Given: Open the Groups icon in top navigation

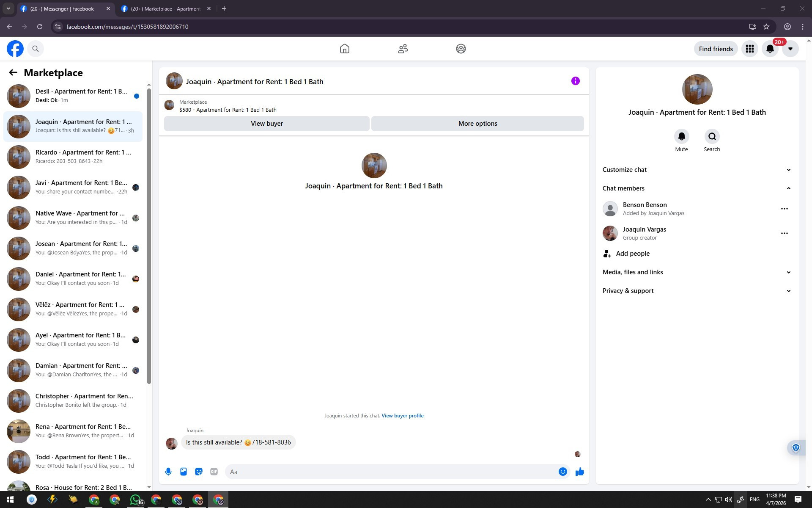Looking at the screenshot, I should [x=461, y=49].
